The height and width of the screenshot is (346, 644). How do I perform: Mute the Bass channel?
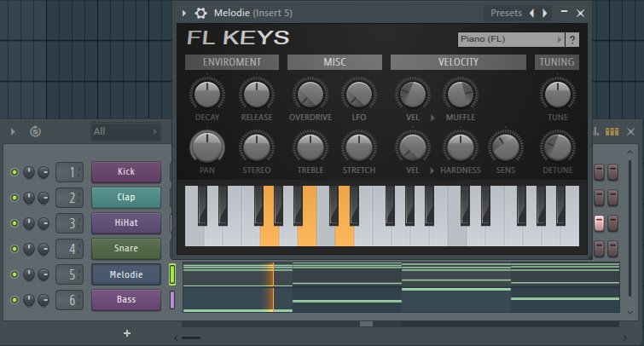pyautogui.click(x=15, y=300)
